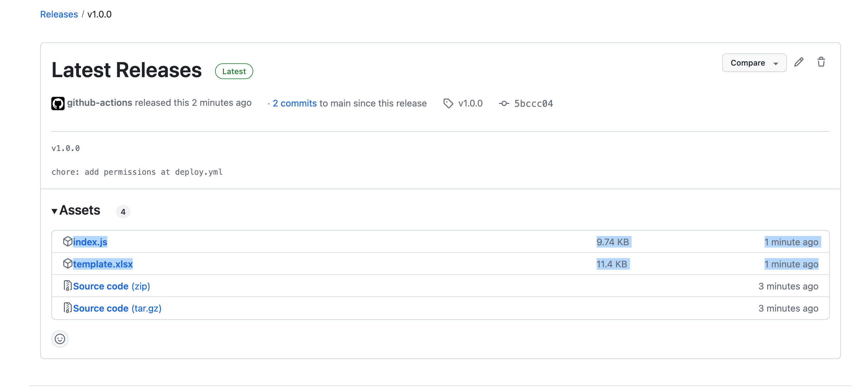Go to the Releases breadcrumb link
Screen dimensions: 868x391
pyautogui.click(x=59, y=14)
